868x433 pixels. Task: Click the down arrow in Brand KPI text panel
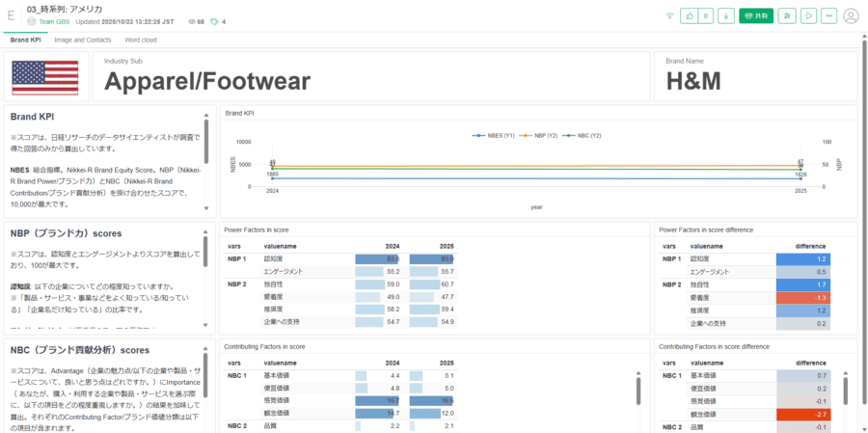[x=206, y=208]
